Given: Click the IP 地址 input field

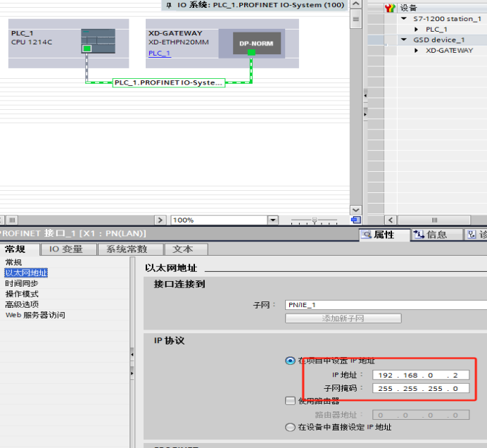Looking at the screenshot, I should (421, 375).
